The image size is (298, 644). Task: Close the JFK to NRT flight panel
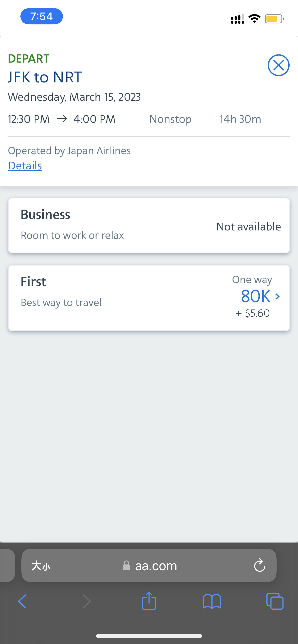[278, 65]
